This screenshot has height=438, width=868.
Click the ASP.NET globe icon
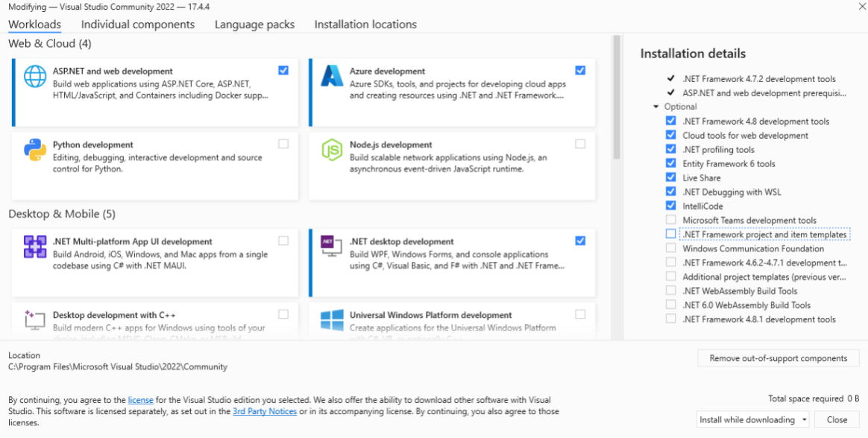coord(35,76)
